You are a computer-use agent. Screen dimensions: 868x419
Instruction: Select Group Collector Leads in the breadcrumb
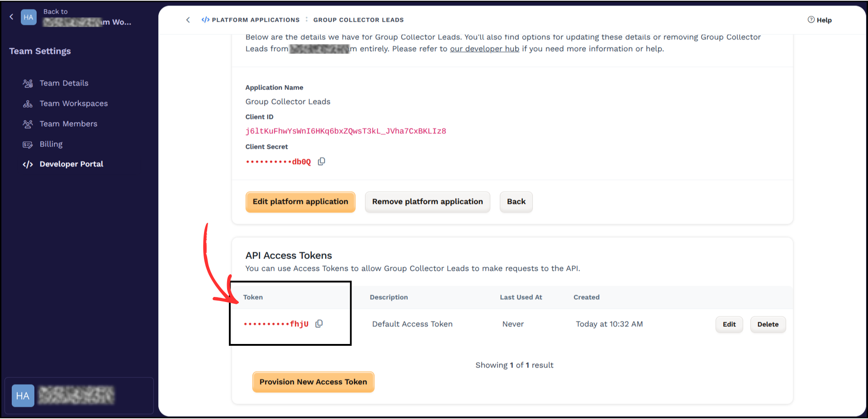(x=358, y=19)
